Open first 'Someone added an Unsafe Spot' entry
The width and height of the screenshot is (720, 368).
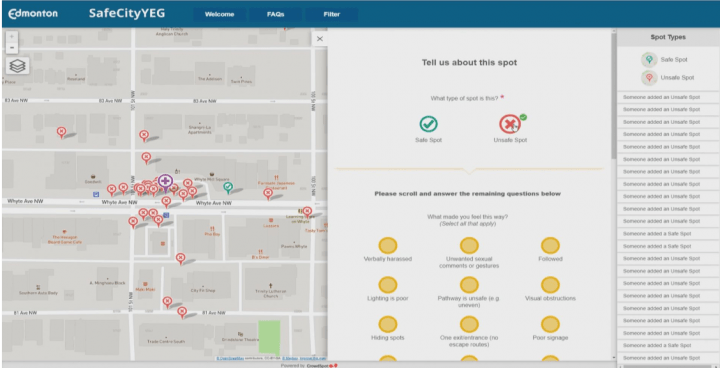pos(668,97)
